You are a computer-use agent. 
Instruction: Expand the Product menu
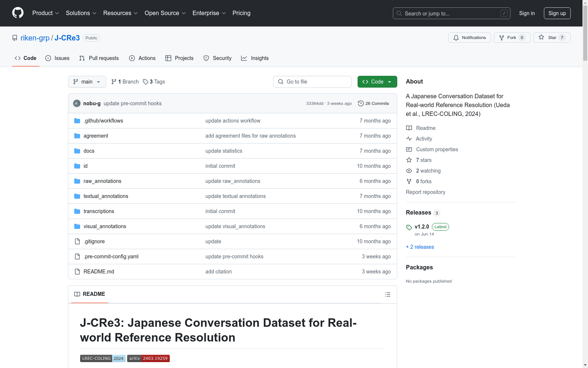coord(46,13)
